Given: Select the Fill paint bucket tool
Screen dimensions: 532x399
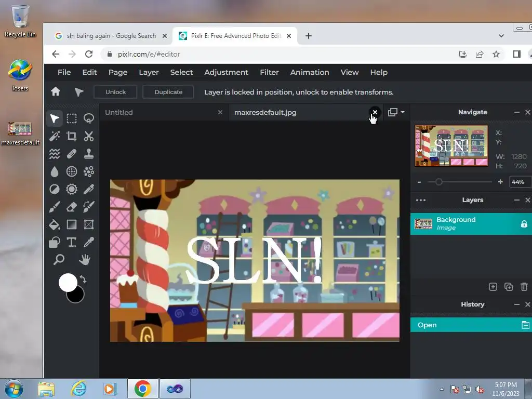Looking at the screenshot, I should coord(54,224).
